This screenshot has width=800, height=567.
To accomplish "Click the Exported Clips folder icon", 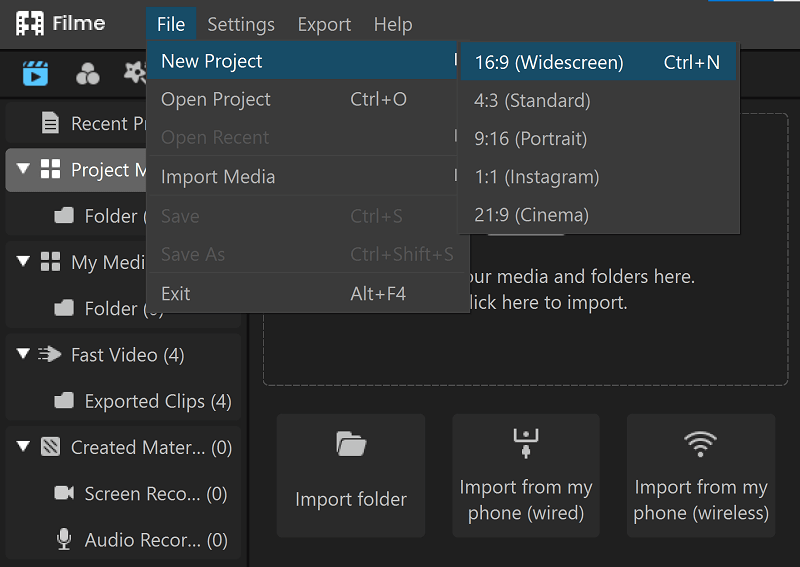I will click(64, 401).
